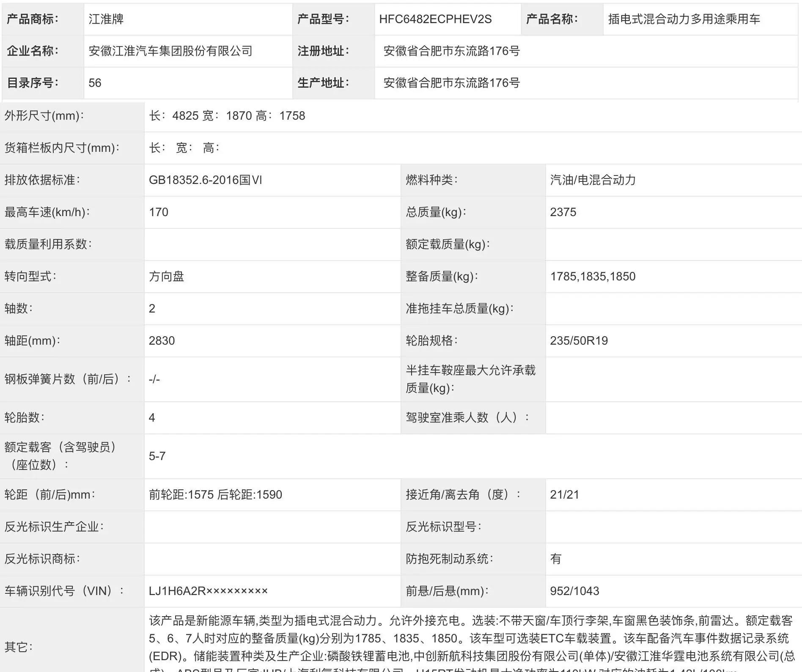The width and height of the screenshot is (802, 672).
Task: Click the 总质量(kg) label
Action: (x=436, y=212)
